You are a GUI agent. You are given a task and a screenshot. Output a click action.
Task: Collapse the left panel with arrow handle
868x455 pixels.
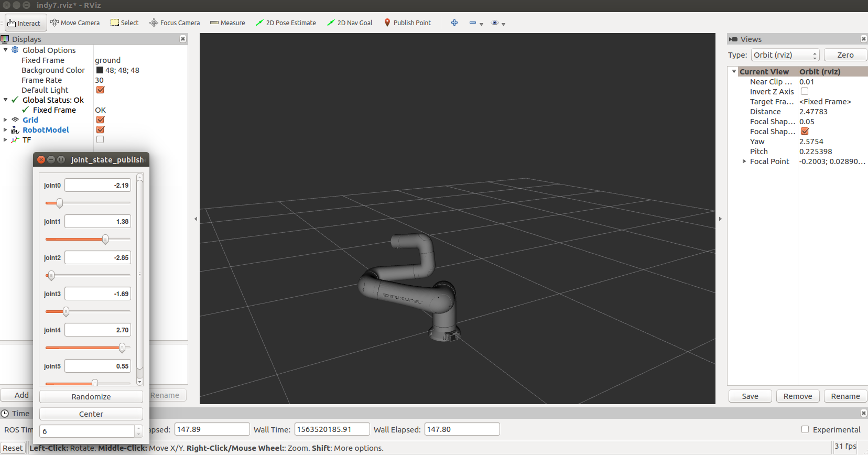pos(196,219)
